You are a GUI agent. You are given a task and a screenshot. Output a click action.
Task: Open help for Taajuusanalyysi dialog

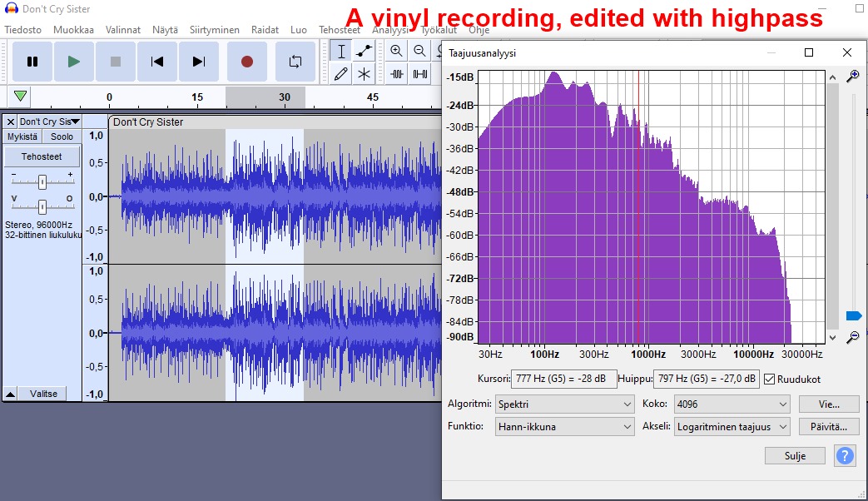pyautogui.click(x=845, y=455)
